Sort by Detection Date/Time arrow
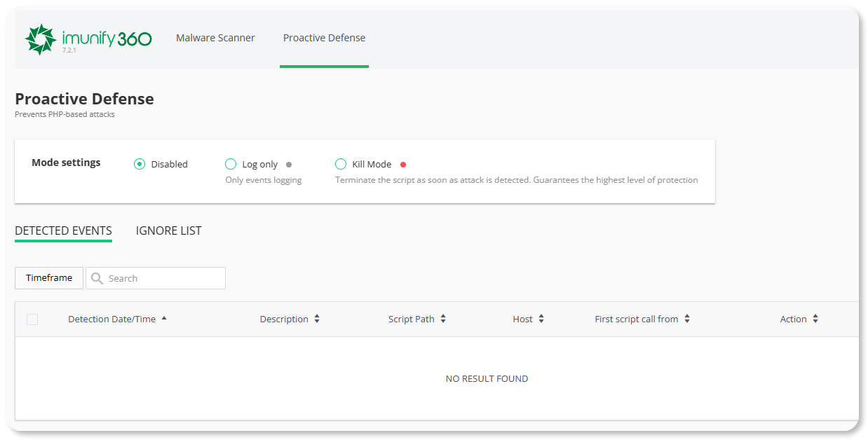 (x=164, y=318)
